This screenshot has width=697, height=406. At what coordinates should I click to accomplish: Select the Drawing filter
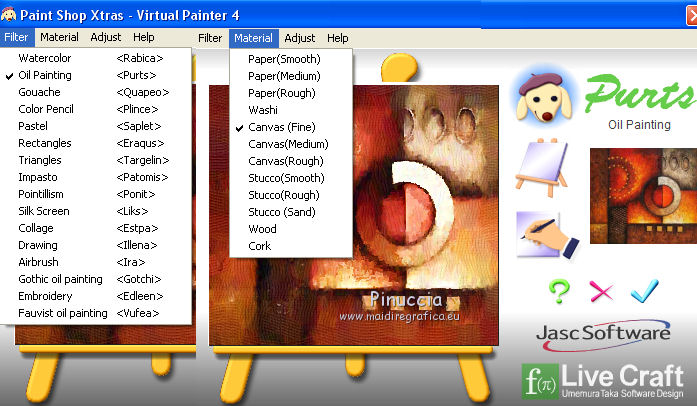coord(96,245)
